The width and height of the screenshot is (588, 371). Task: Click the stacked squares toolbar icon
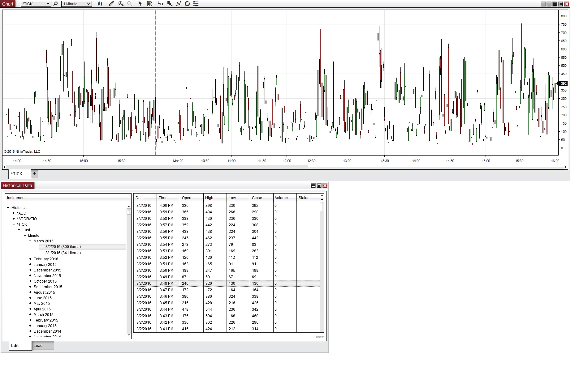click(x=170, y=4)
